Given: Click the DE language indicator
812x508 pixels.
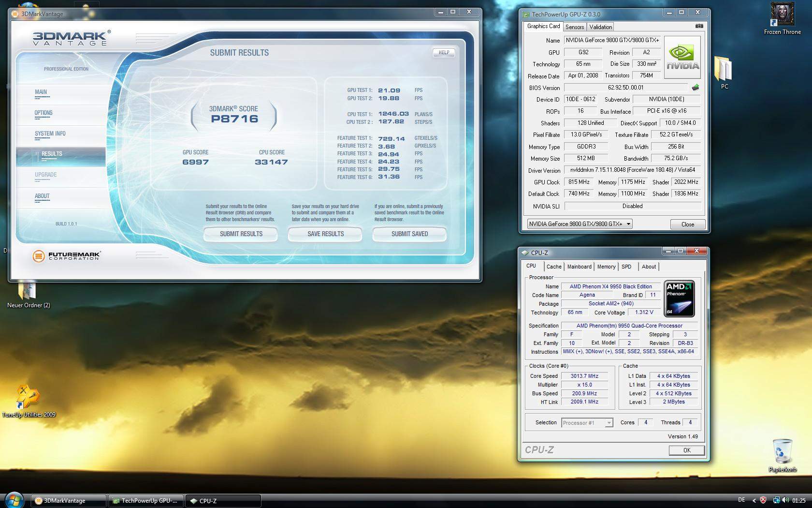Looking at the screenshot, I should coord(741,500).
